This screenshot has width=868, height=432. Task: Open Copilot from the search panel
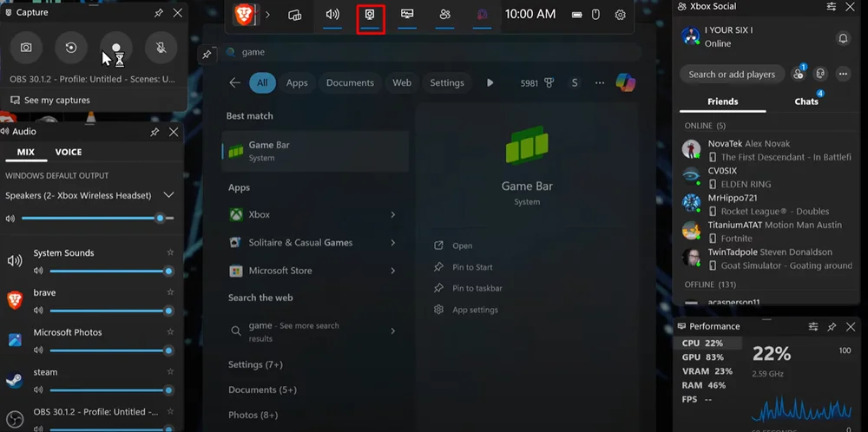coord(626,83)
